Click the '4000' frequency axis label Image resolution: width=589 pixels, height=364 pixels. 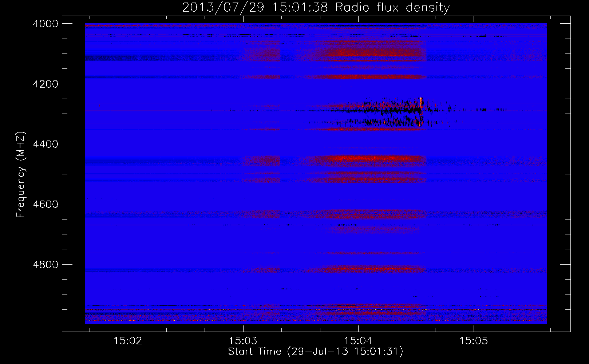coord(46,24)
